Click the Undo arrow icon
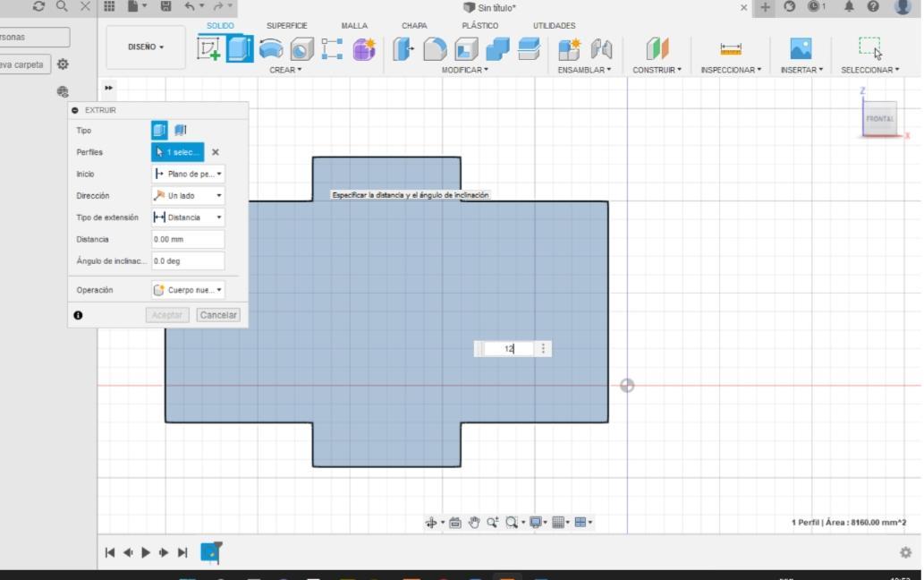Image resolution: width=924 pixels, height=580 pixels. click(189, 6)
